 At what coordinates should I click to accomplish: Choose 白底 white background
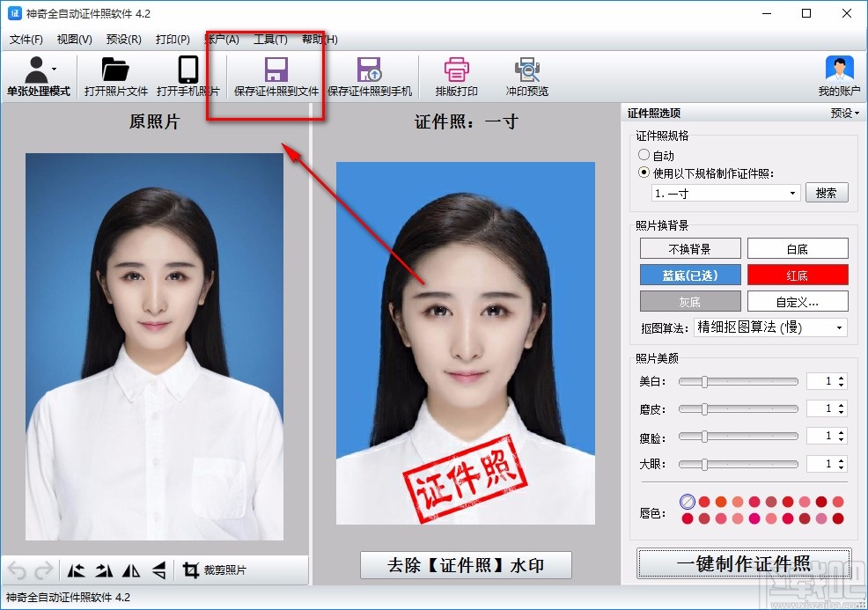pos(798,248)
